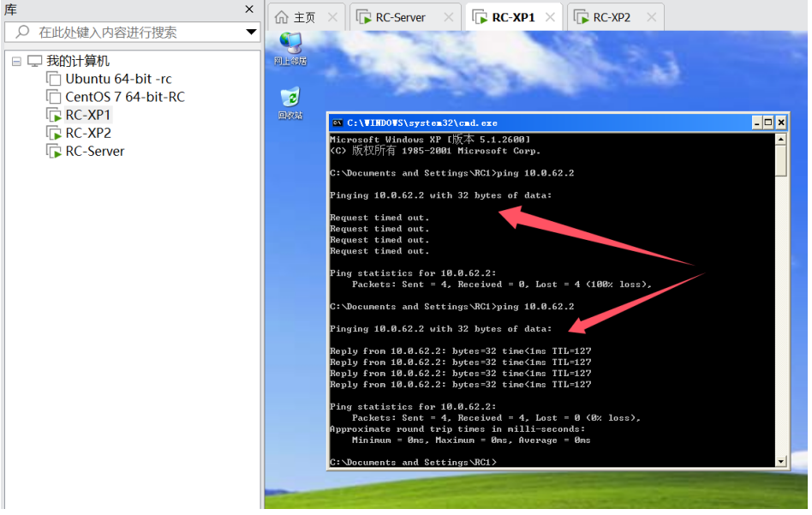This screenshot has width=812, height=515.
Task: Close the 主页 tab
Action: (x=332, y=17)
